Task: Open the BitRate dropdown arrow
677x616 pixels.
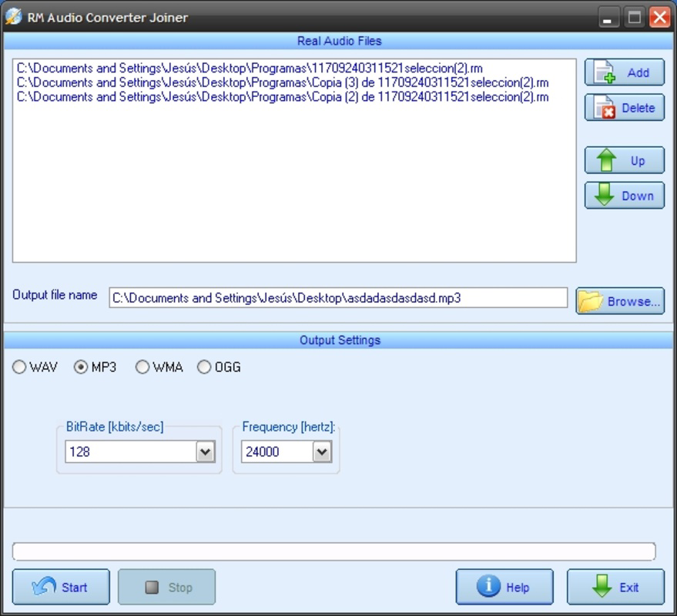Action: click(206, 452)
